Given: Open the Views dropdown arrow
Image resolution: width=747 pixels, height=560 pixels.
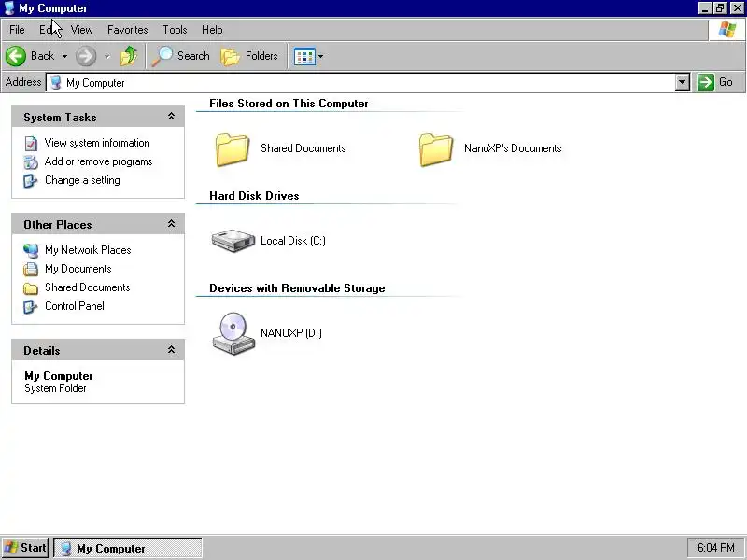Looking at the screenshot, I should click(320, 56).
